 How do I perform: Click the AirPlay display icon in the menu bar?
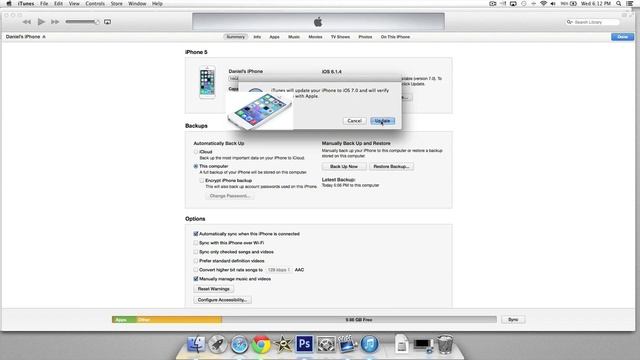click(513, 4)
